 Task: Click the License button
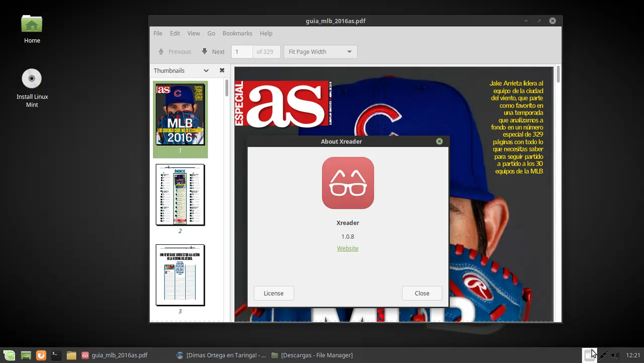pyautogui.click(x=273, y=293)
